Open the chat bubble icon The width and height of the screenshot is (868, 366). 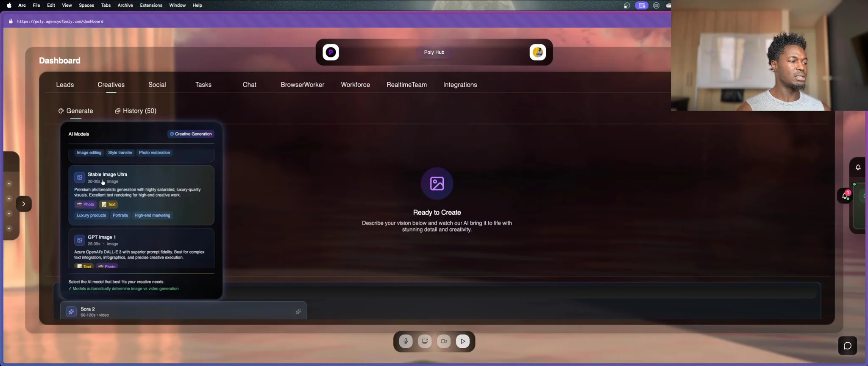(847, 346)
